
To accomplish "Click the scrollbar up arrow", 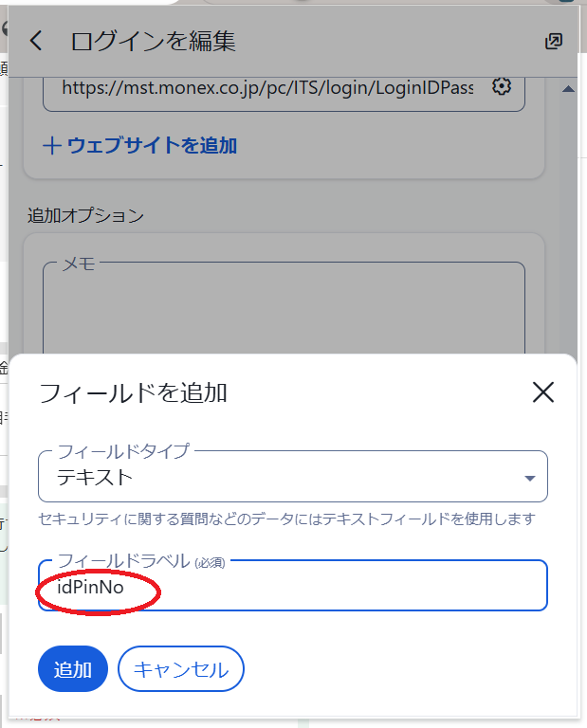I will click(569, 89).
